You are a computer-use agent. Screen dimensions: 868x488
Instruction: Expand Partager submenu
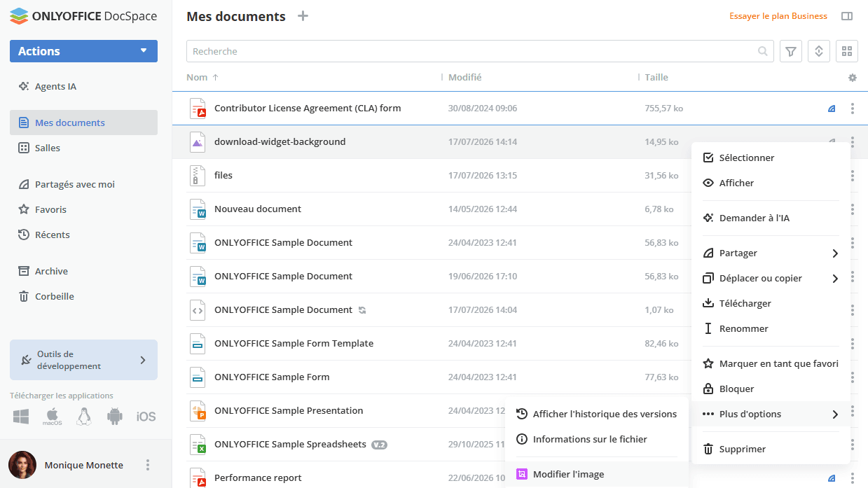pyautogui.click(x=771, y=253)
